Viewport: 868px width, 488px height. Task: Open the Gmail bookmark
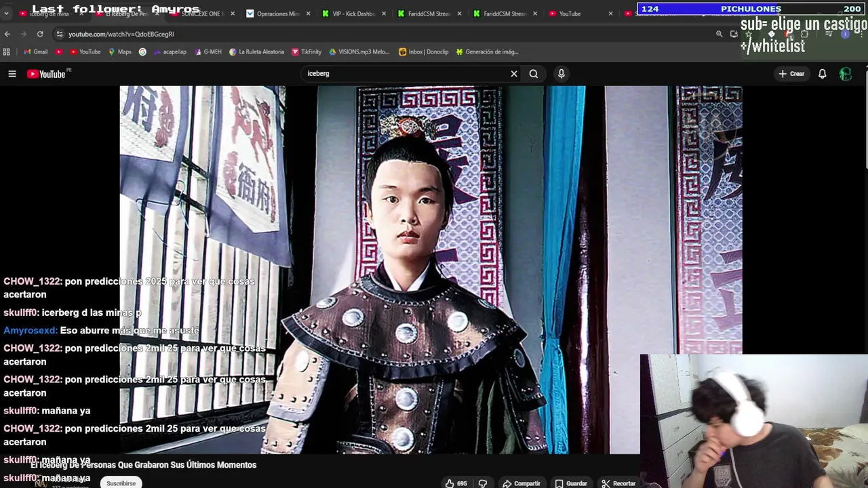pyautogui.click(x=35, y=52)
